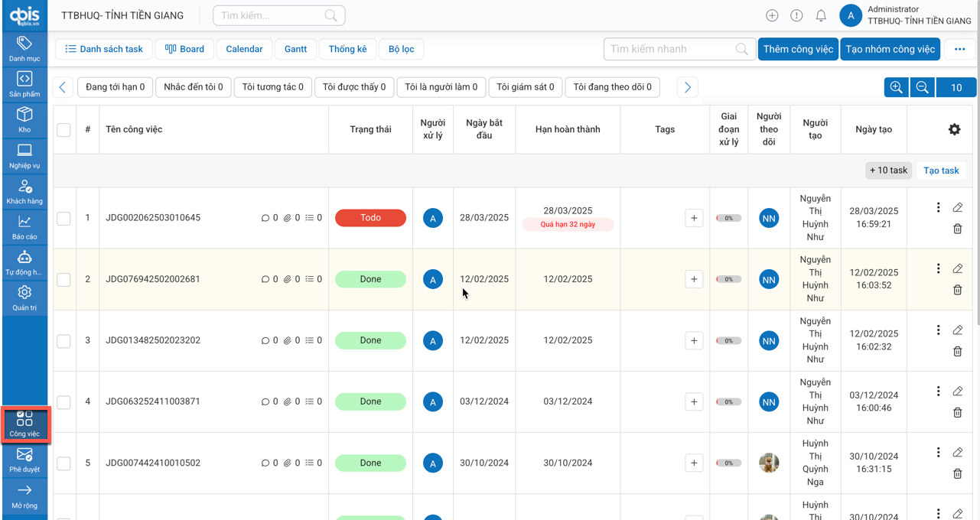Filter by Tôi giám sát 0
Screen dimensions: 980x520
click(526, 87)
